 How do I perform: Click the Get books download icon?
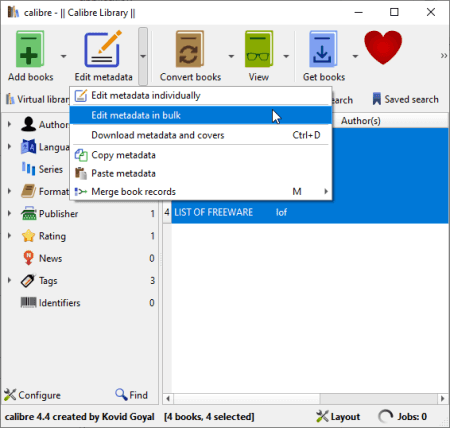coord(323,49)
